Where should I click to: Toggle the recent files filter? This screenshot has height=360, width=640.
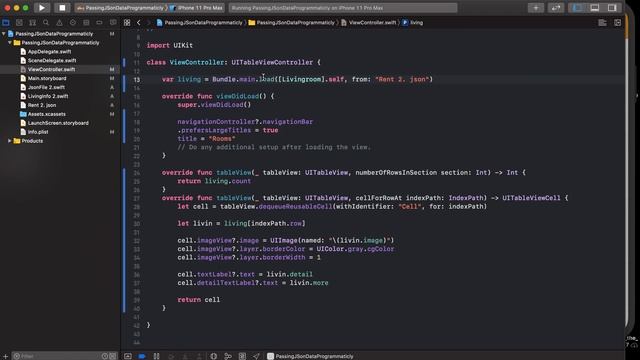point(105,356)
